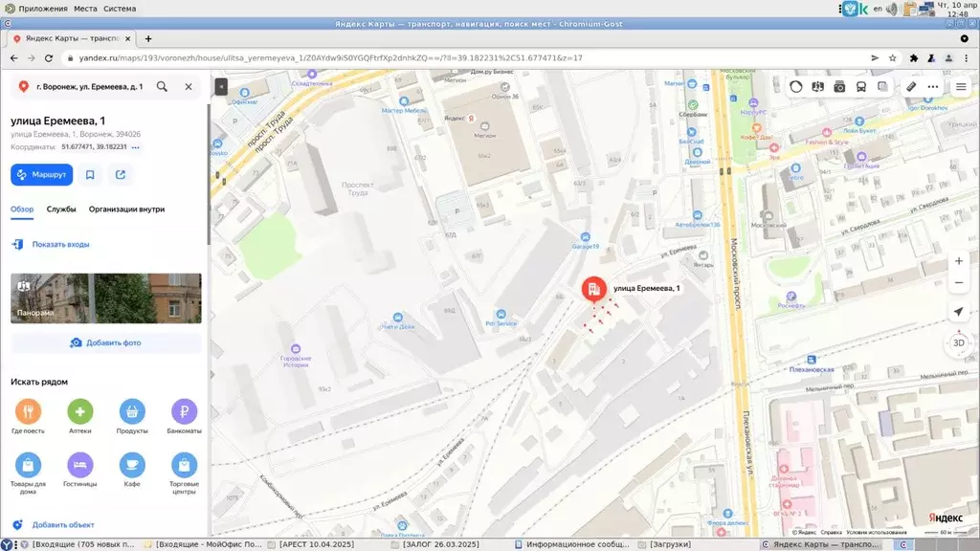The image size is (980, 551).
Task: Zoom in the map with plus
Action: pos(959,261)
